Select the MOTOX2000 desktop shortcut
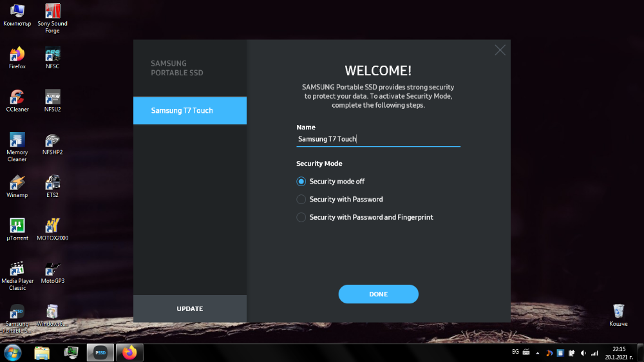 tap(53, 229)
